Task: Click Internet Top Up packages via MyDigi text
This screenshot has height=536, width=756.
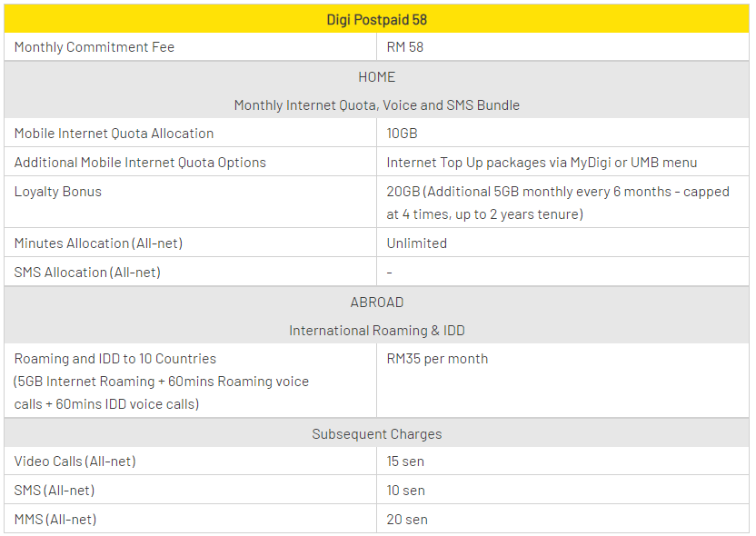Action: (x=542, y=163)
